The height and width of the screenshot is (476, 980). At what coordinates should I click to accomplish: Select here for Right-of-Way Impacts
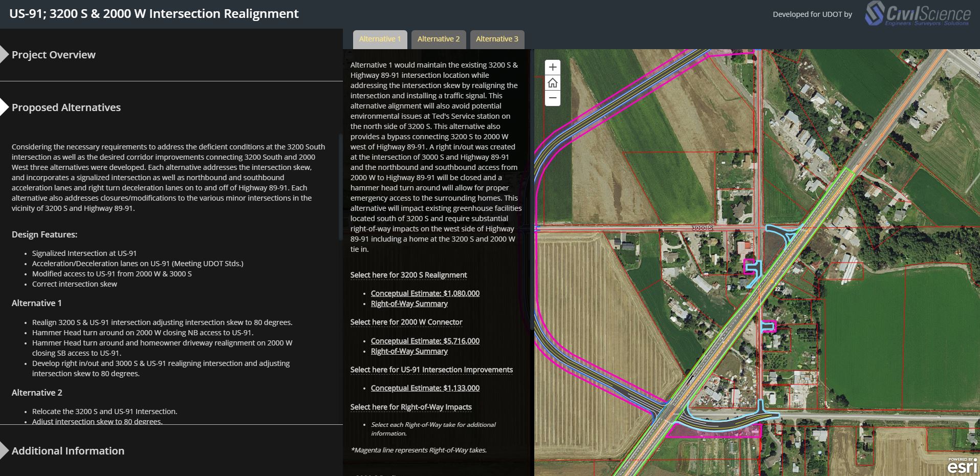[x=411, y=406]
